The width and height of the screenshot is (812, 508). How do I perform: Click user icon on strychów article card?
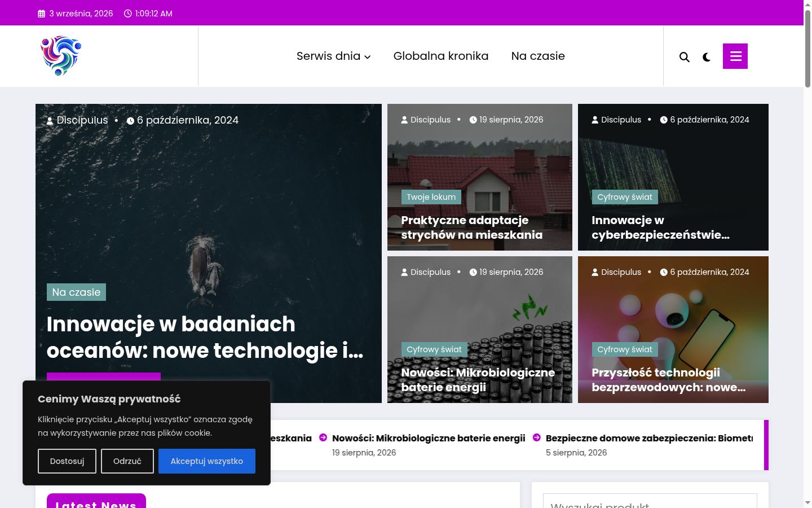coord(404,120)
